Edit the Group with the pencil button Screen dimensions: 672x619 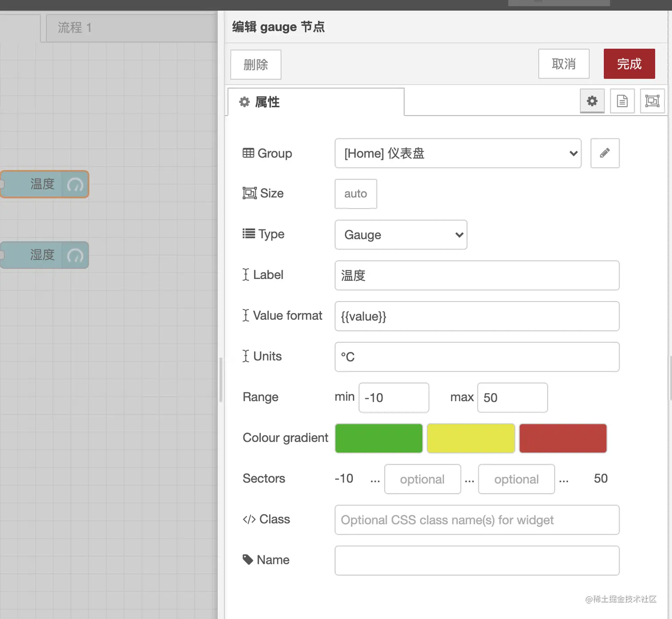pyautogui.click(x=605, y=153)
